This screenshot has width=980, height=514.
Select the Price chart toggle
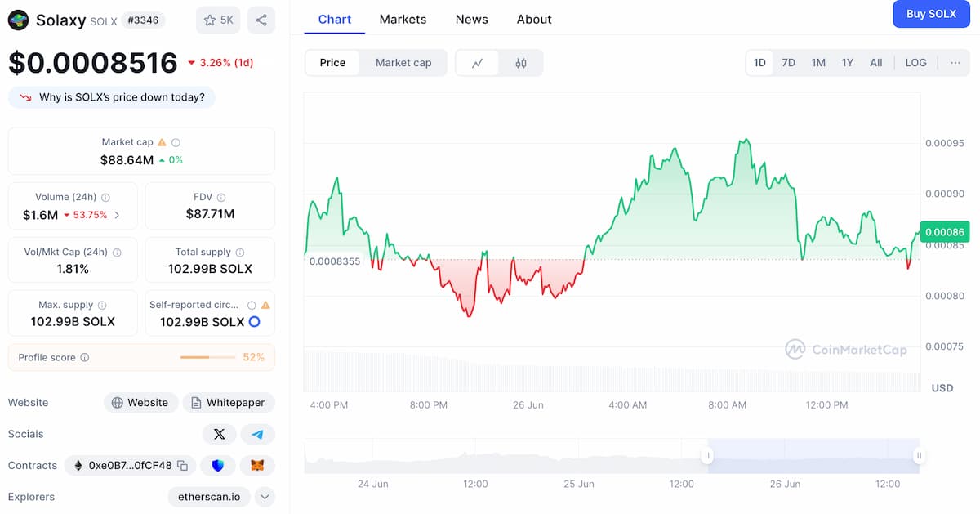(x=332, y=63)
